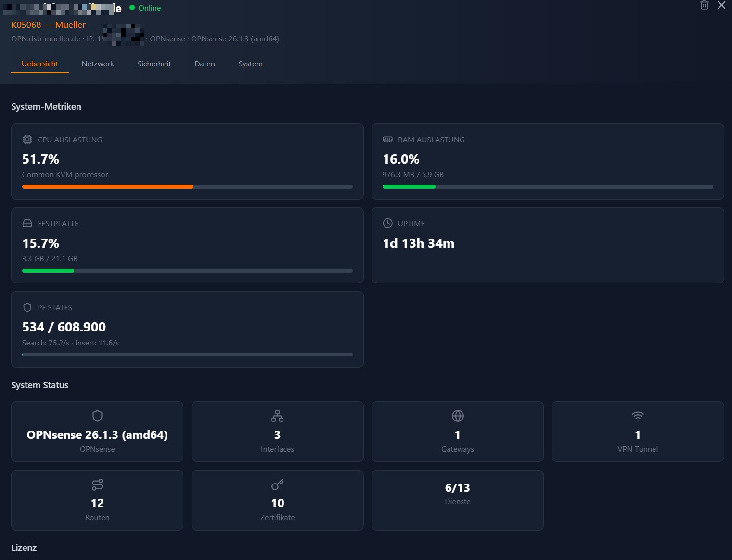Click the PF States shield icon
The image size is (732, 560).
coord(27,307)
